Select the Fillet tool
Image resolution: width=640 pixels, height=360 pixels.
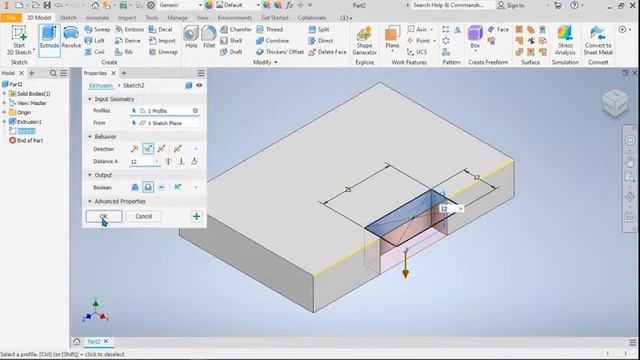[x=209, y=37]
